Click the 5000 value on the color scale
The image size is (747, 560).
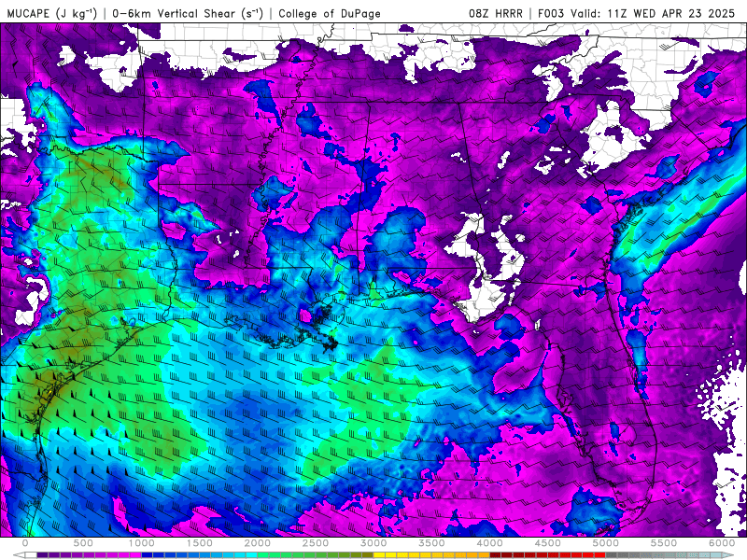tap(606, 543)
